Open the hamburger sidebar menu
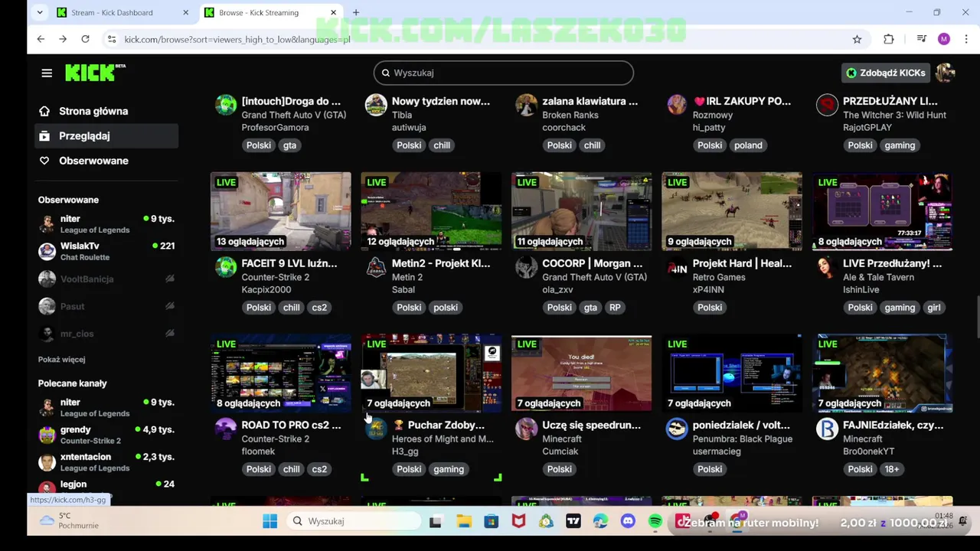The image size is (980, 551). (47, 73)
